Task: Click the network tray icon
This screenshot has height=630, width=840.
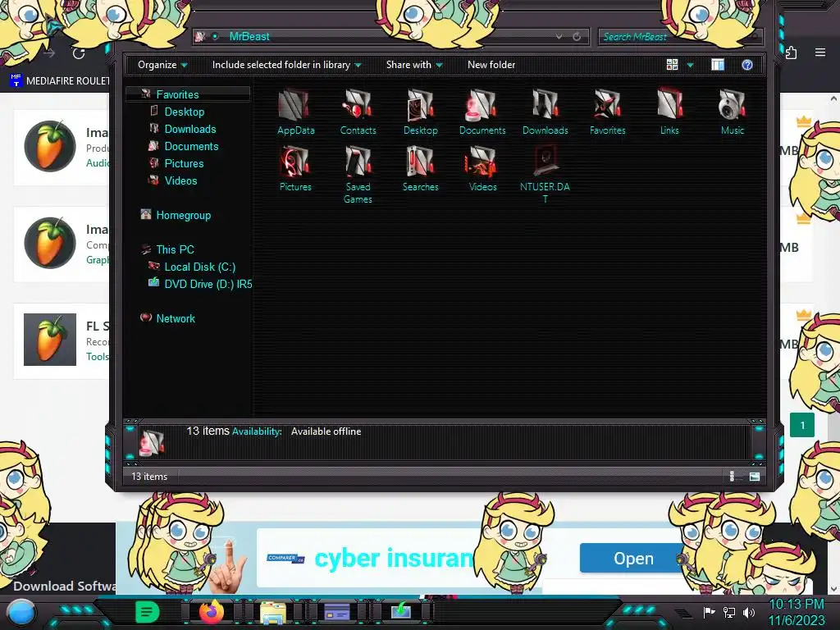Action: click(729, 612)
